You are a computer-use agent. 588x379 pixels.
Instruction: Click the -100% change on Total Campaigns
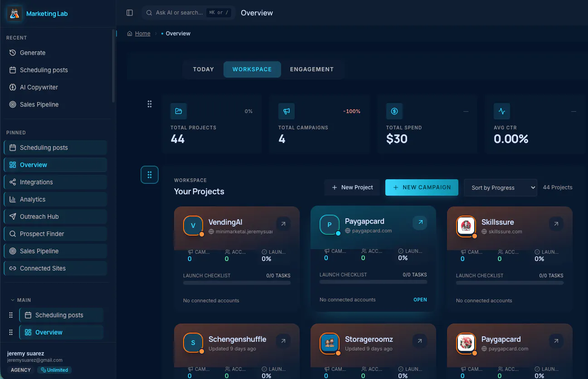[x=353, y=111]
